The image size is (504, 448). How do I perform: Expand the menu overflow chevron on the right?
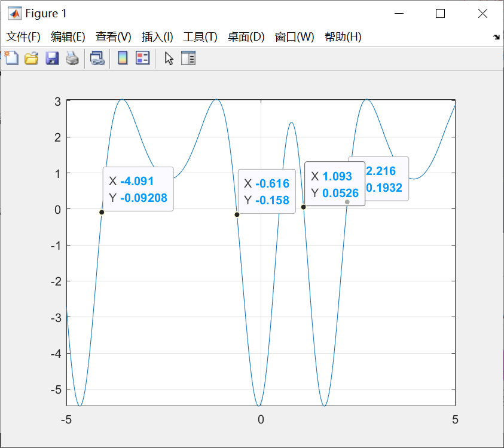coord(496,36)
